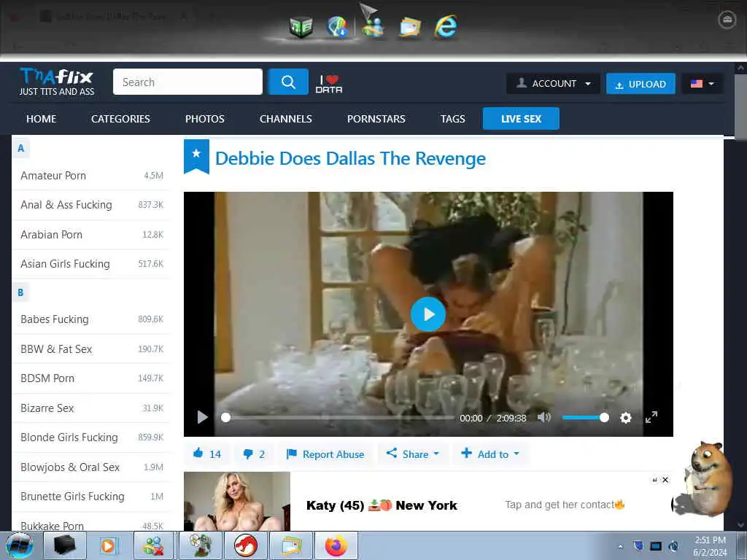Open the photo gallery icon in the top dock
747x560 pixels.
410,28
